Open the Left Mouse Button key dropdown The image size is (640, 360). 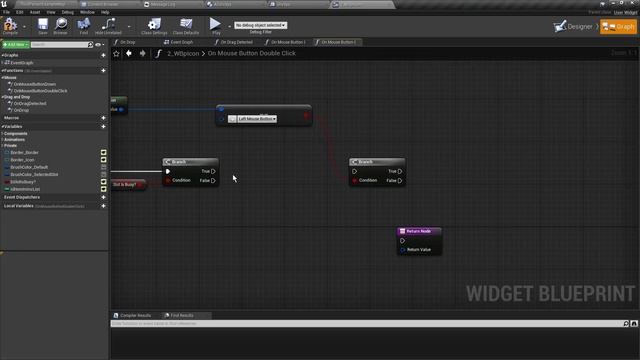tap(257, 119)
